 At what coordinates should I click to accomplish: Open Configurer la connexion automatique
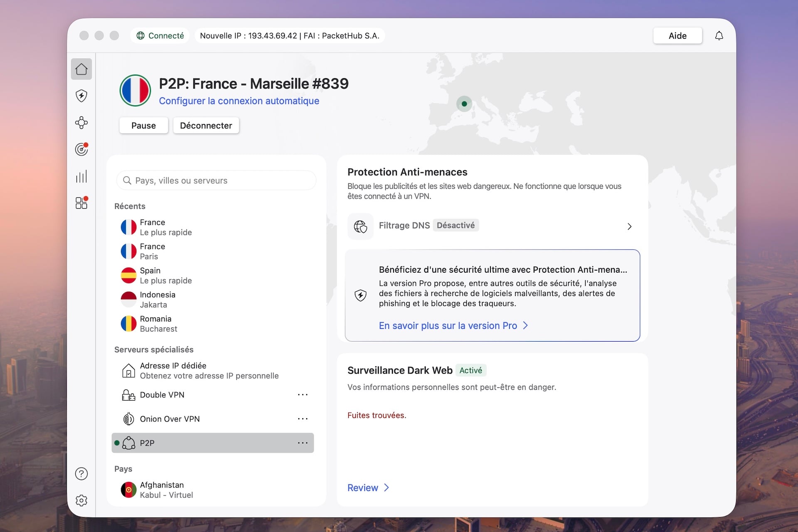239,101
